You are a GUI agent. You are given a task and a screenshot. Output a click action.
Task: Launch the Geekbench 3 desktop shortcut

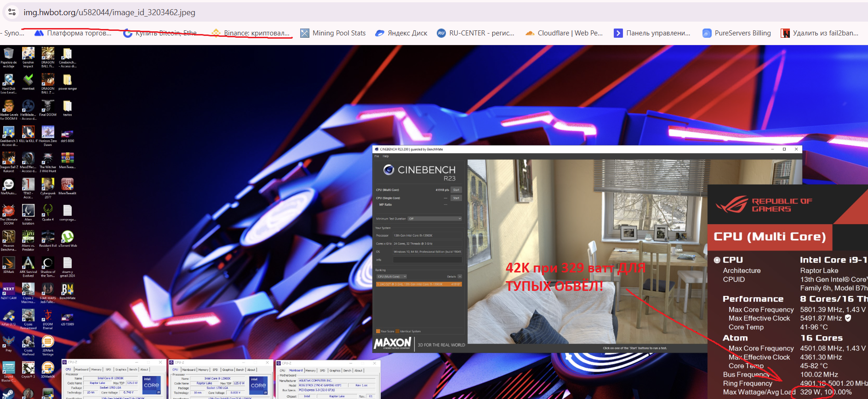point(9,136)
